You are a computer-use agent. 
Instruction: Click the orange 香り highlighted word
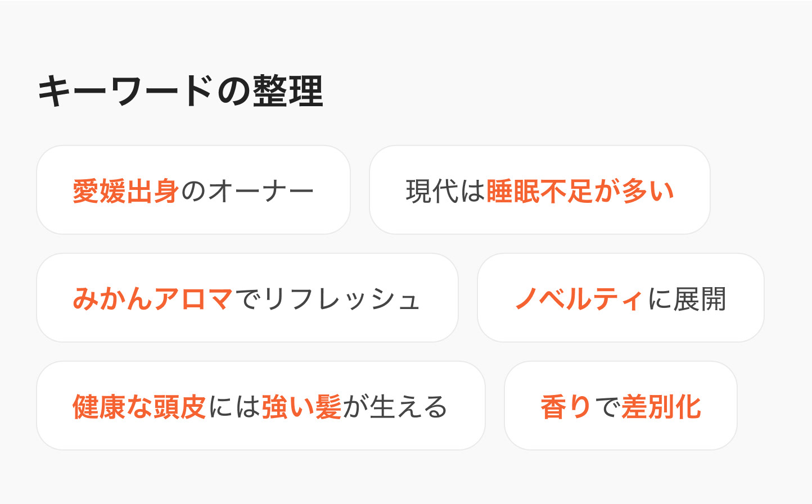[x=567, y=407]
